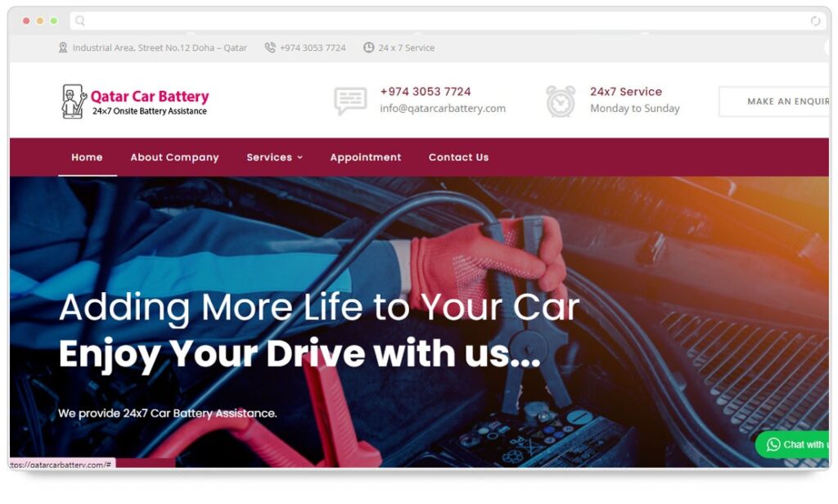Click the alarm clock icon beside 24x7 Service

pos(561,101)
